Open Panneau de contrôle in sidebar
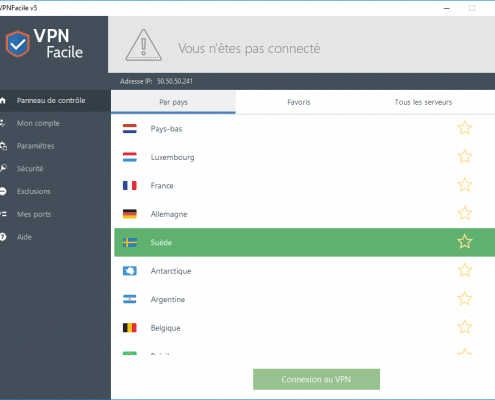This screenshot has width=495, height=400. (51, 100)
